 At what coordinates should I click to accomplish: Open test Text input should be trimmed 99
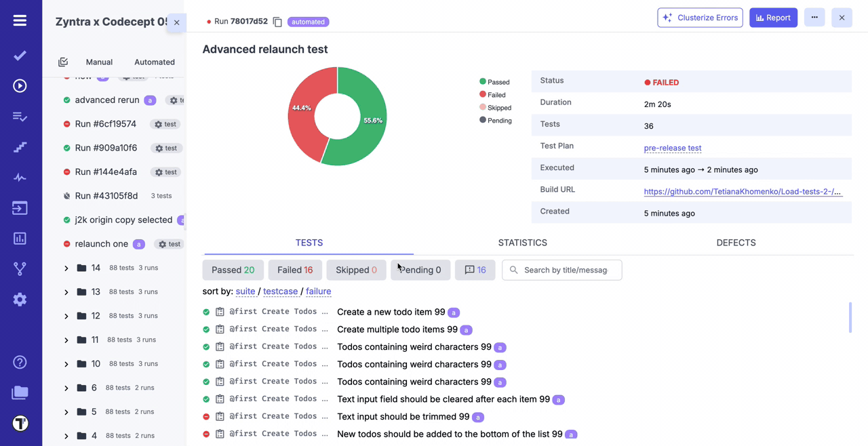[x=403, y=417]
